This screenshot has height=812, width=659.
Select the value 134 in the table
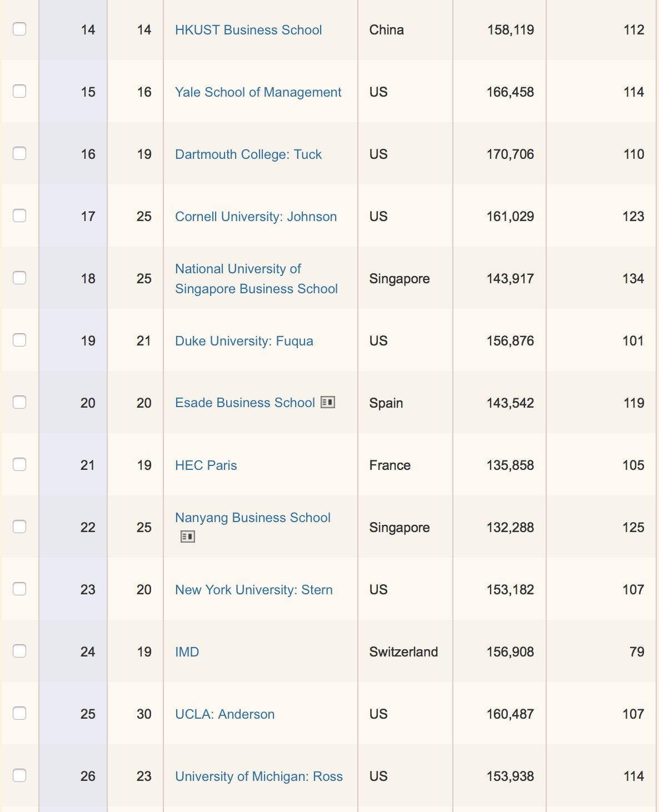[x=633, y=279]
